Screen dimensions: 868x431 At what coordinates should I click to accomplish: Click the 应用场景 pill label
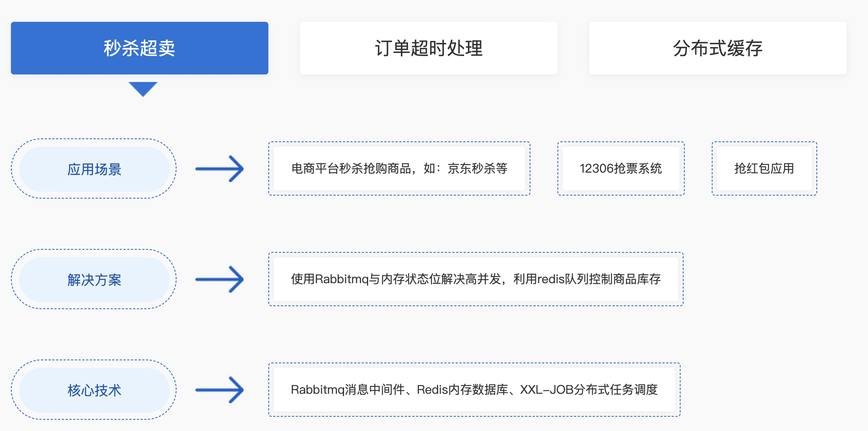(94, 169)
